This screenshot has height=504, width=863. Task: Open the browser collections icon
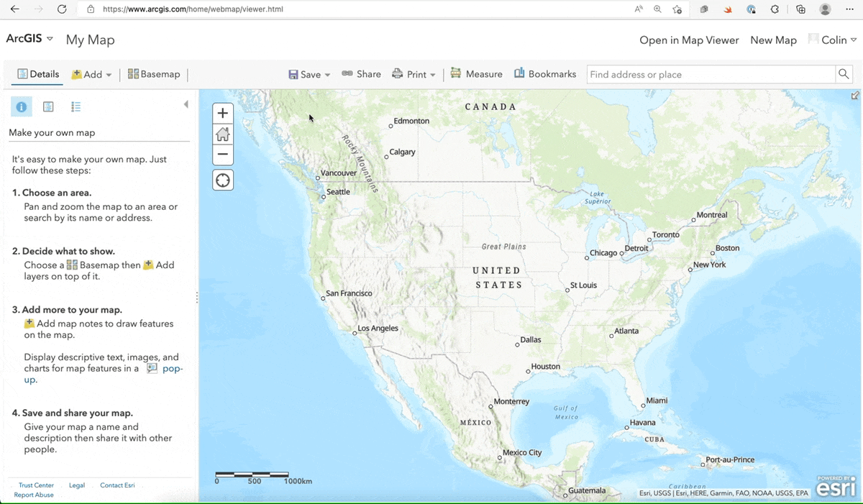pos(800,9)
